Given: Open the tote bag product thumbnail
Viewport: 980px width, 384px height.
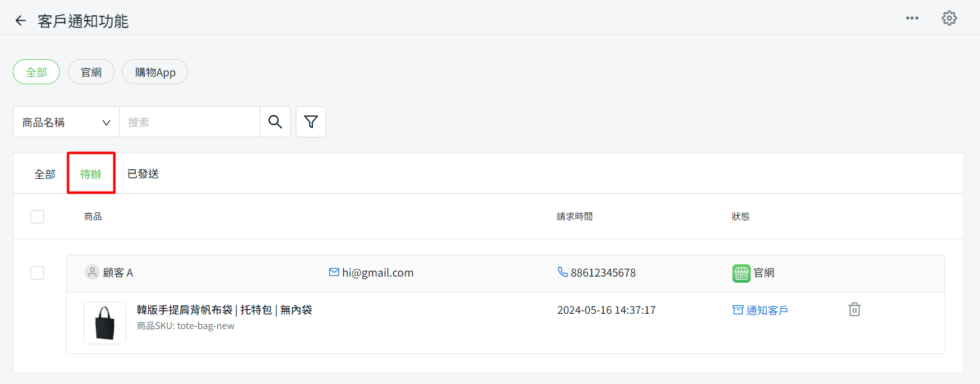Looking at the screenshot, I should (x=105, y=323).
